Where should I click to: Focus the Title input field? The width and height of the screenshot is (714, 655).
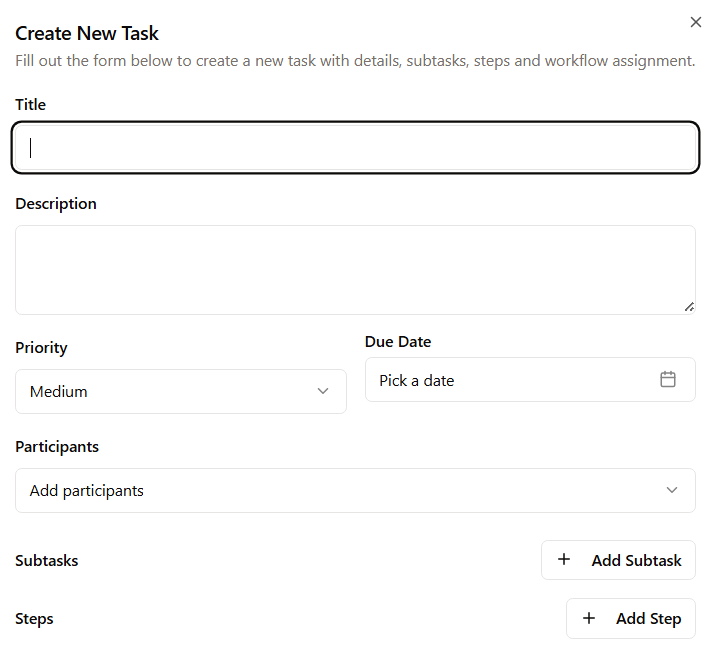355,148
